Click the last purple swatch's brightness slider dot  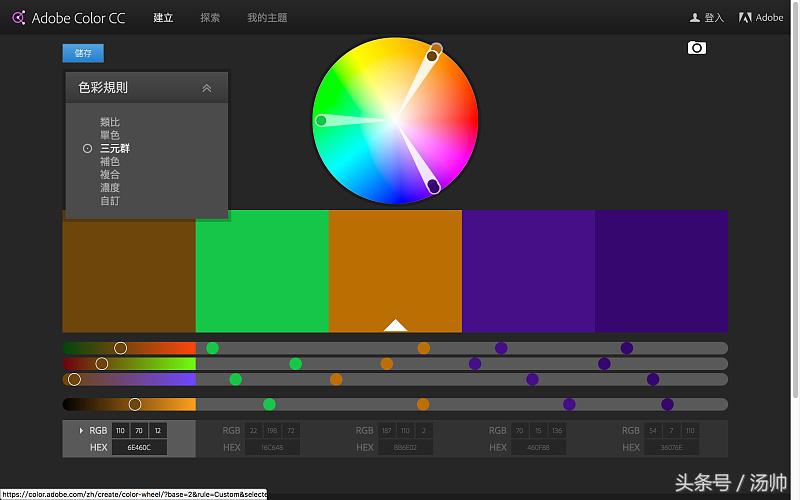pyautogui.click(x=667, y=405)
